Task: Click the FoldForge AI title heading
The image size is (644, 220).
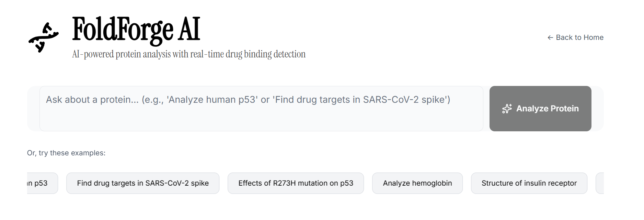Action: (x=136, y=30)
